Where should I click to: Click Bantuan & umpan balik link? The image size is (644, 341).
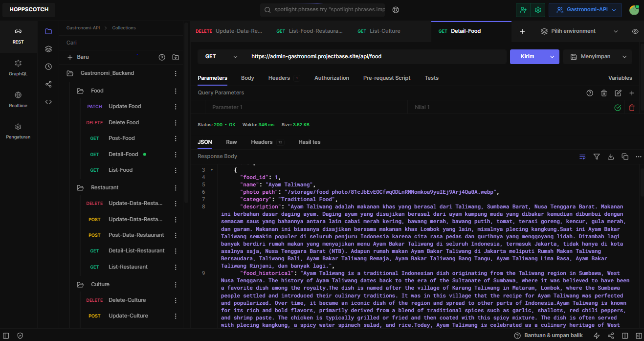point(549,335)
